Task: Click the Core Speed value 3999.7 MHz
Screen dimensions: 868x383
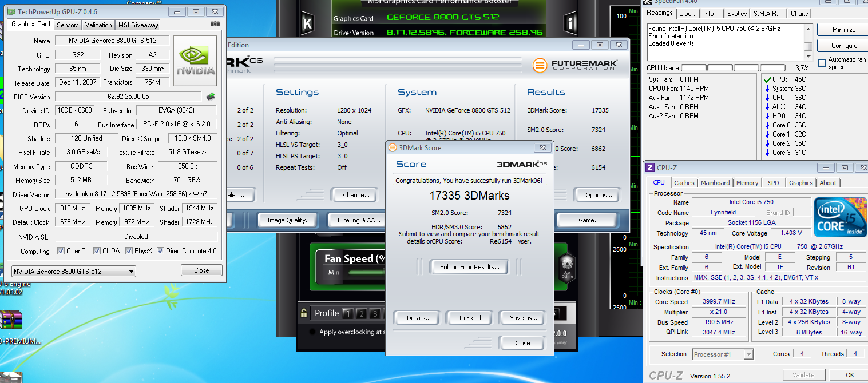Action: point(719,302)
